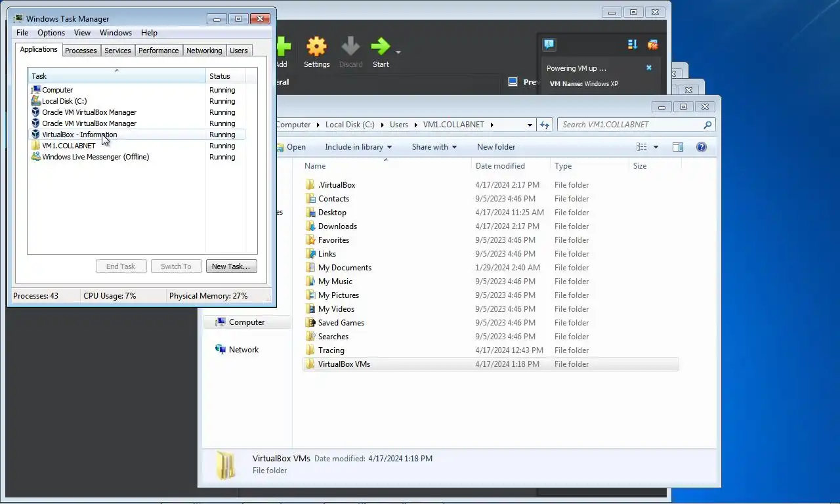
Task: Click the End Task button
Action: pyautogui.click(x=121, y=266)
